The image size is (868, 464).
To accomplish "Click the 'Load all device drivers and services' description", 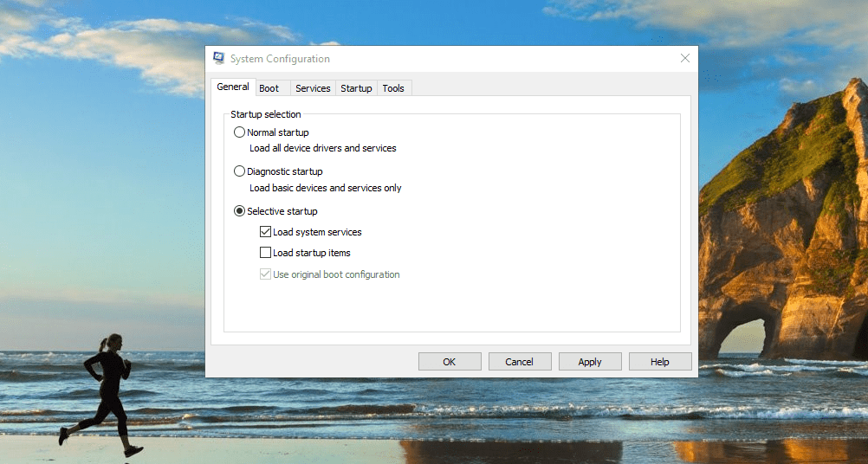I will pos(322,148).
